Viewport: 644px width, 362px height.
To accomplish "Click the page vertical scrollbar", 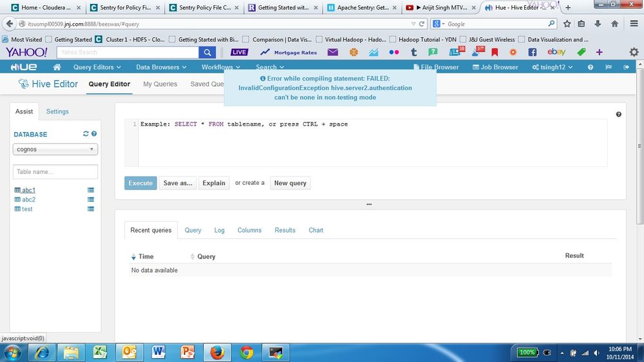I will [x=640, y=146].
